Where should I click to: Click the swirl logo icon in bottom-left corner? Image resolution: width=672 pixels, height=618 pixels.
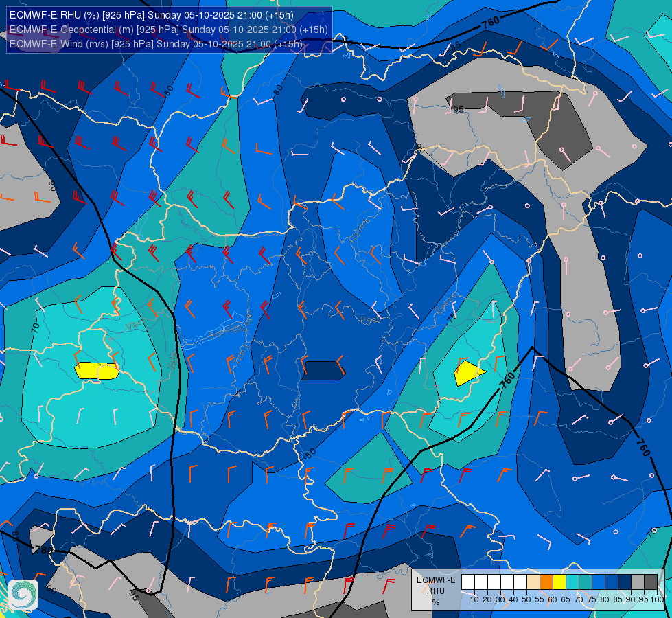pos(23,595)
